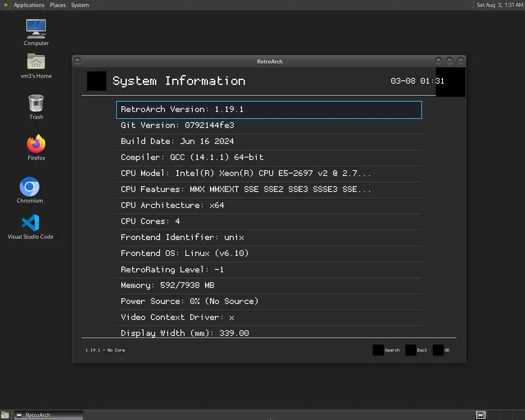The image size is (525, 420).
Task: Open the Places menu
Action: point(58,5)
